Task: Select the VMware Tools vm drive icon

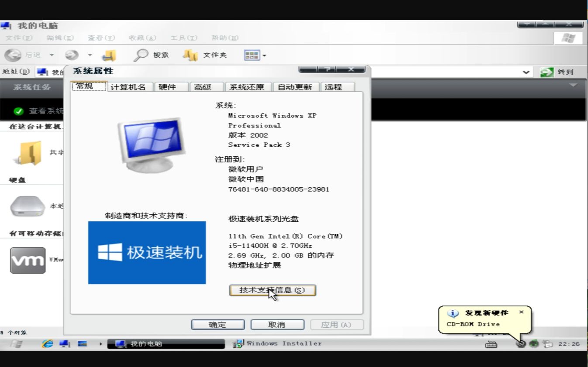Action: (x=28, y=260)
